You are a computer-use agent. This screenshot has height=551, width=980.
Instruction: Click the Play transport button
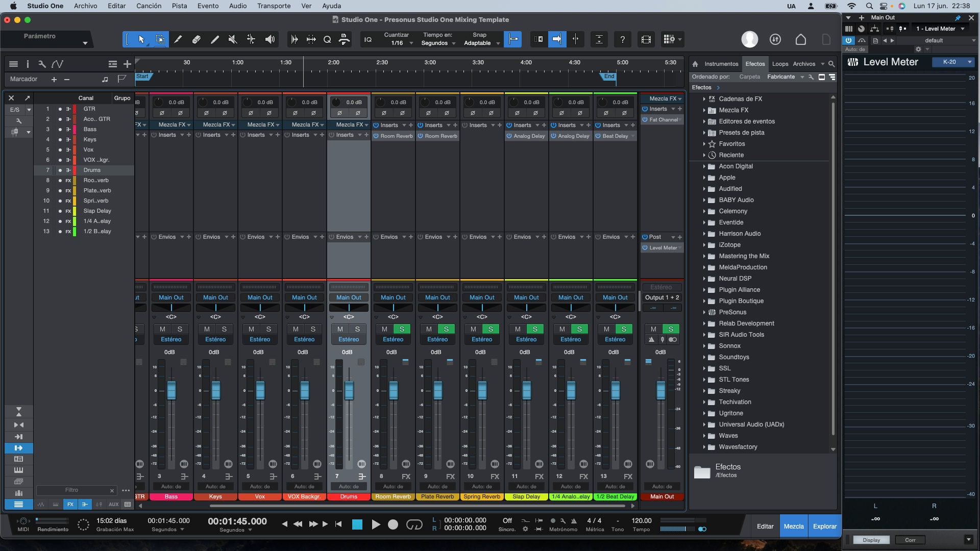click(x=376, y=524)
